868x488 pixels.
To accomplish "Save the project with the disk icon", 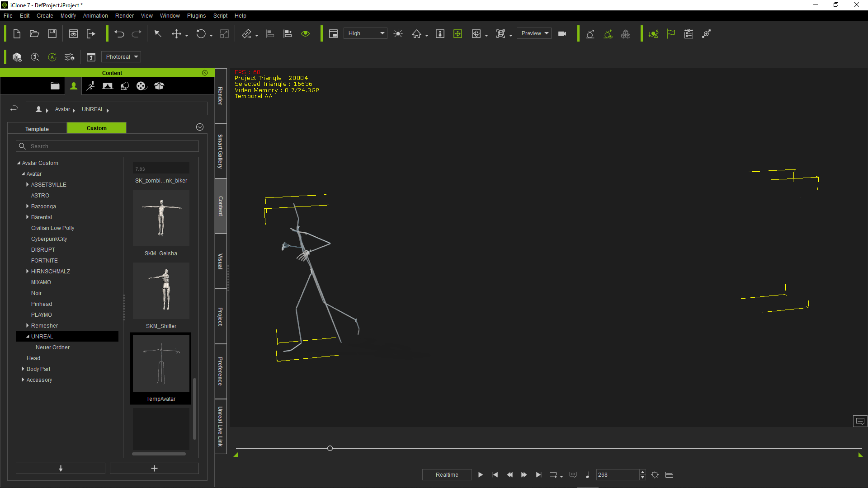I will tap(52, 34).
